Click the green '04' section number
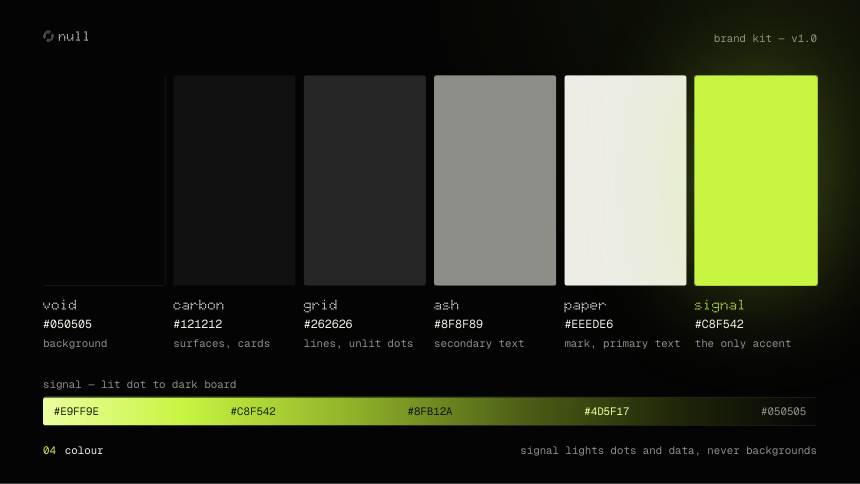Viewport: 860px width, 484px height. pos(49,451)
